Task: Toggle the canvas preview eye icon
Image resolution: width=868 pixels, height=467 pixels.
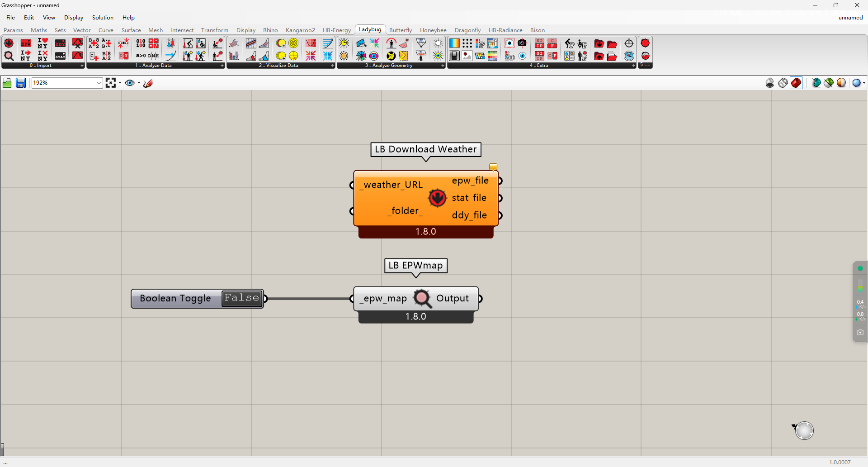Action: pyautogui.click(x=129, y=83)
